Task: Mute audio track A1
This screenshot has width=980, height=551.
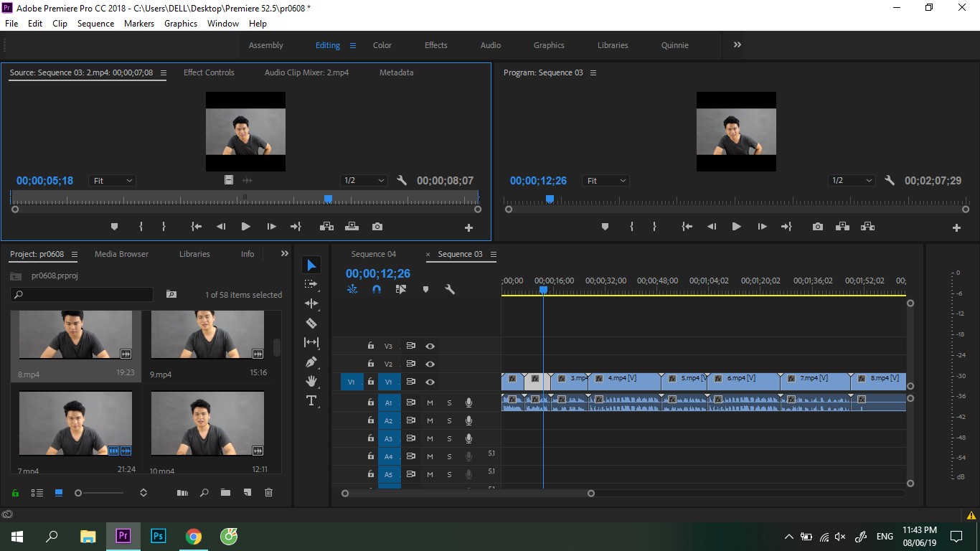Action: pos(430,402)
